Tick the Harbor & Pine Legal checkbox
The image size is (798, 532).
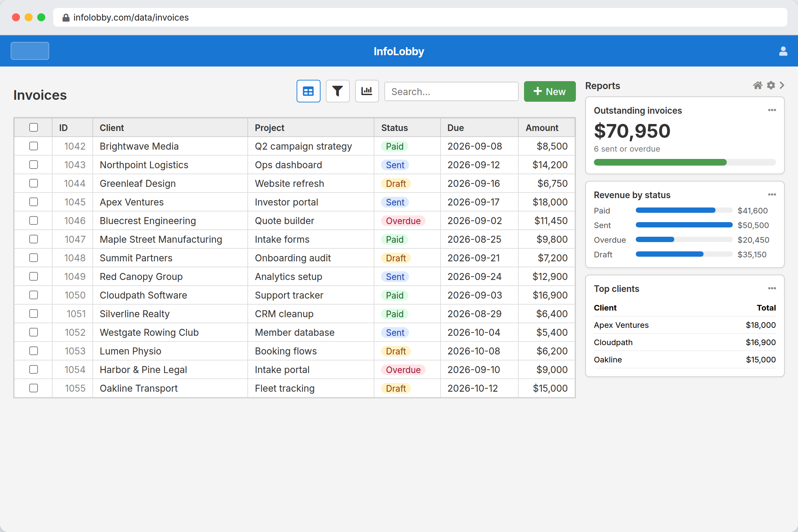(34, 369)
